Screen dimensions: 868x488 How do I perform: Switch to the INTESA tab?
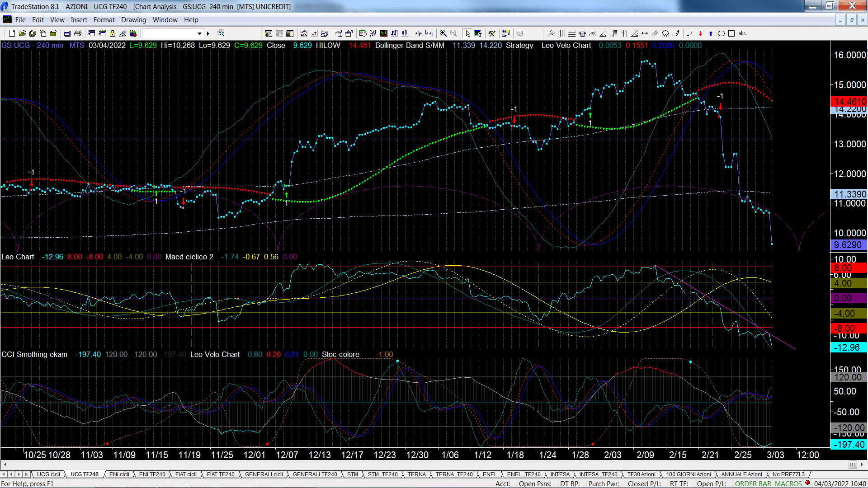pos(560,474)
